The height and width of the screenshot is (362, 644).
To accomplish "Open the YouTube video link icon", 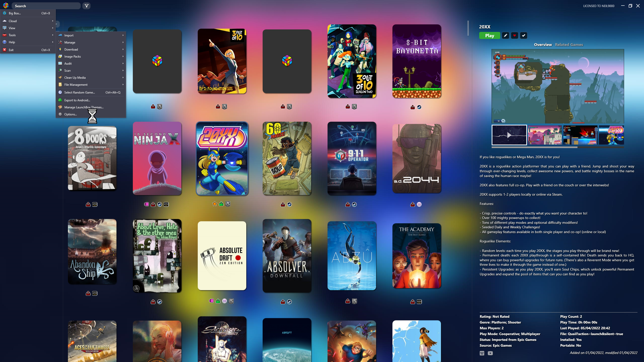I will [x=490, y=353].
